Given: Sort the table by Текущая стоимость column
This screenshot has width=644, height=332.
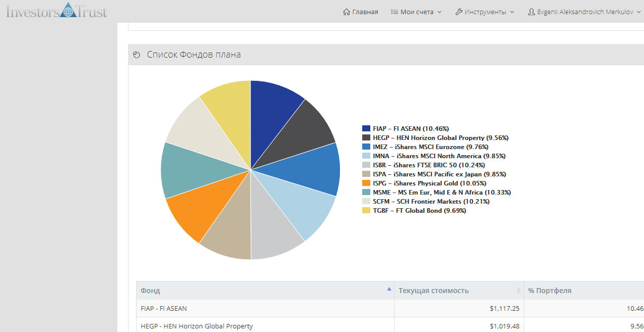Looking at the screenshot, I should coord(459,291).
